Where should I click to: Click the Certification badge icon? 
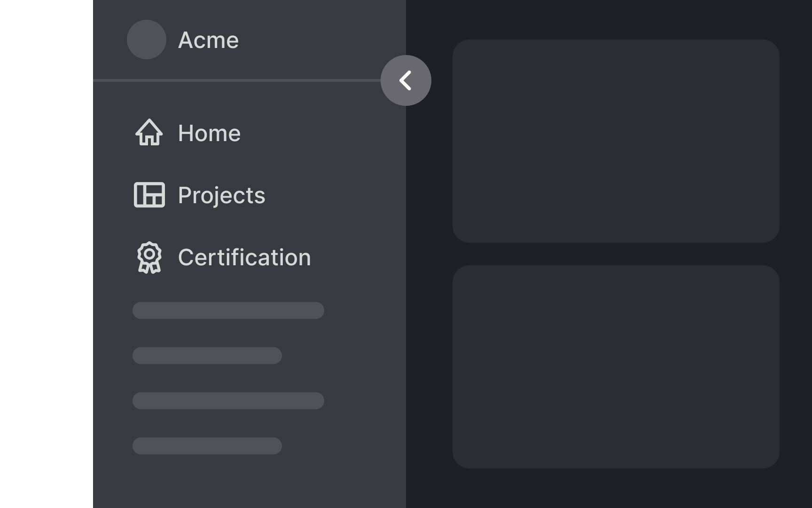click(148, 257)
